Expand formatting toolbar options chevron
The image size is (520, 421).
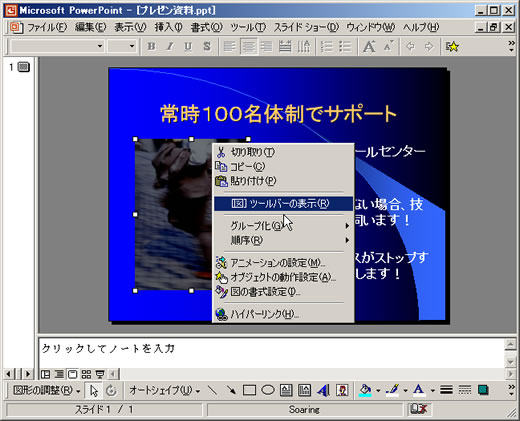(511, 46)
